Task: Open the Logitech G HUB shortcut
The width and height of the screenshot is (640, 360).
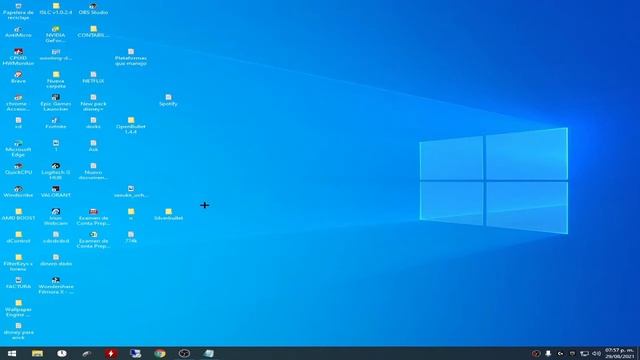Action: [x=56, y=171]
